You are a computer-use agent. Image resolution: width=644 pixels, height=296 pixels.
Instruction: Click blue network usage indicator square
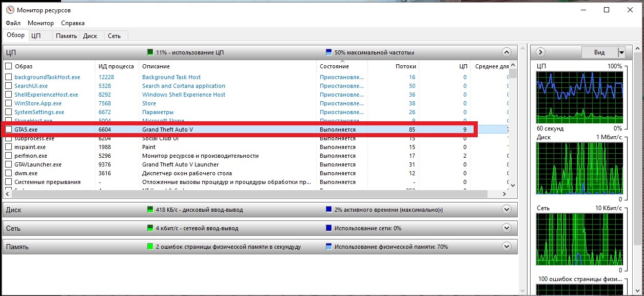click(x=329, y=228)
